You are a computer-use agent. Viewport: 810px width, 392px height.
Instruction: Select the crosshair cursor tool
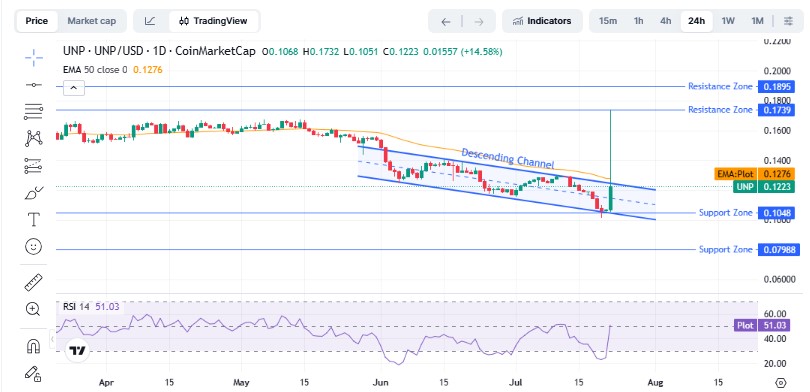click(x=34, y=58)
